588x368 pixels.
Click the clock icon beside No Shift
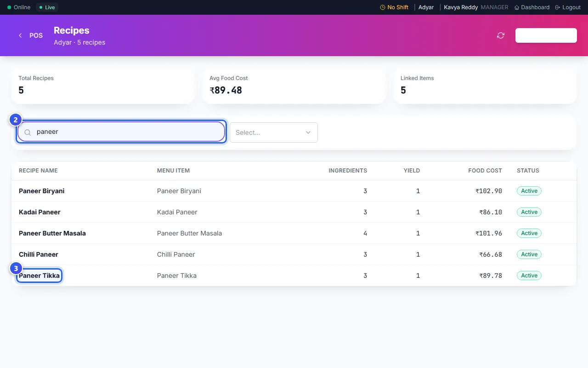pos(383,7)
